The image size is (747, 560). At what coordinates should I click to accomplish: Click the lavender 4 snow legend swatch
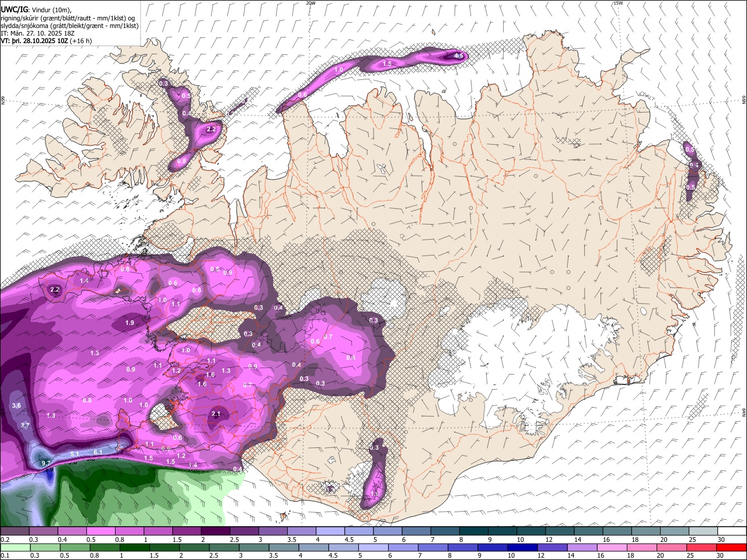click(330, 531)
